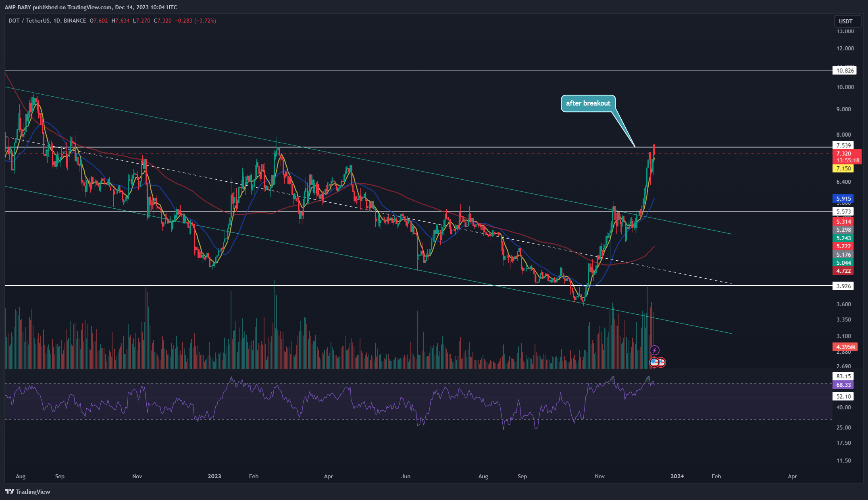Click the 3.926 support line price label
This screenshot has width=868, height=500.
(843, 286)
